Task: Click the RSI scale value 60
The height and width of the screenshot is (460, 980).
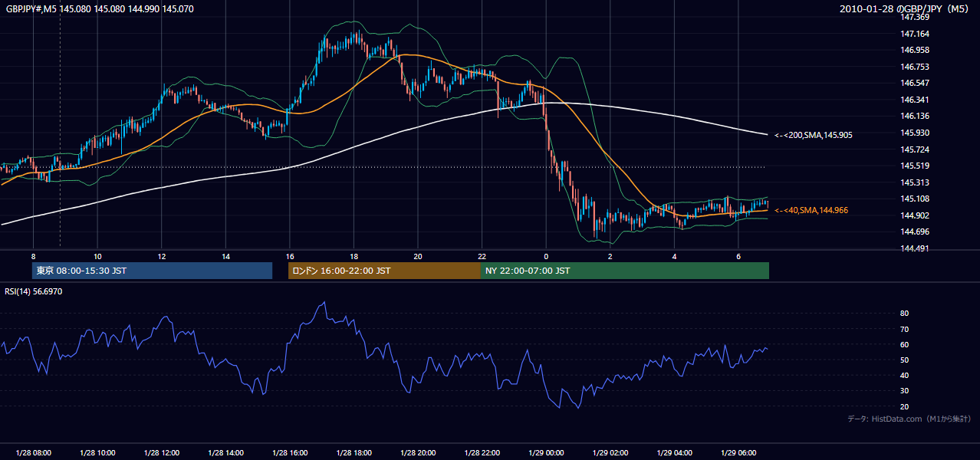Action: click(x=904, y=344)
